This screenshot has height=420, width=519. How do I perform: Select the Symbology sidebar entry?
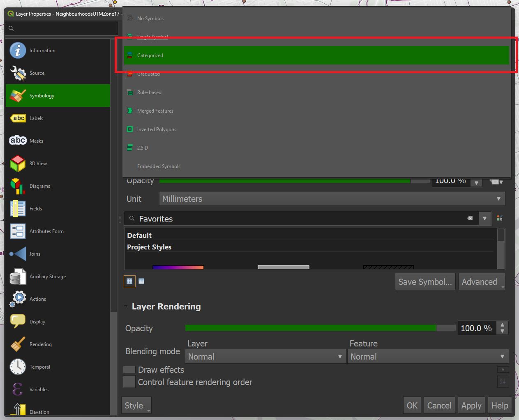click(58, 96)
